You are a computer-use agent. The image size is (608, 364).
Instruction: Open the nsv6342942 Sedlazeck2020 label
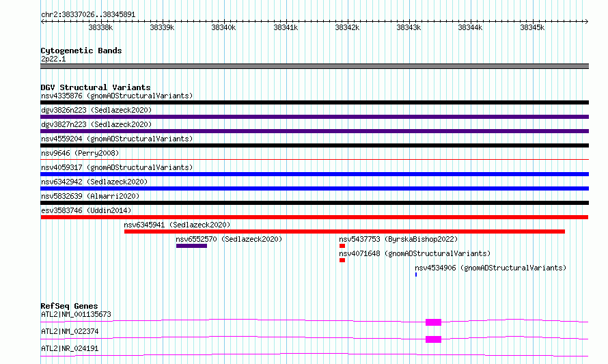(x=94, y=182)
